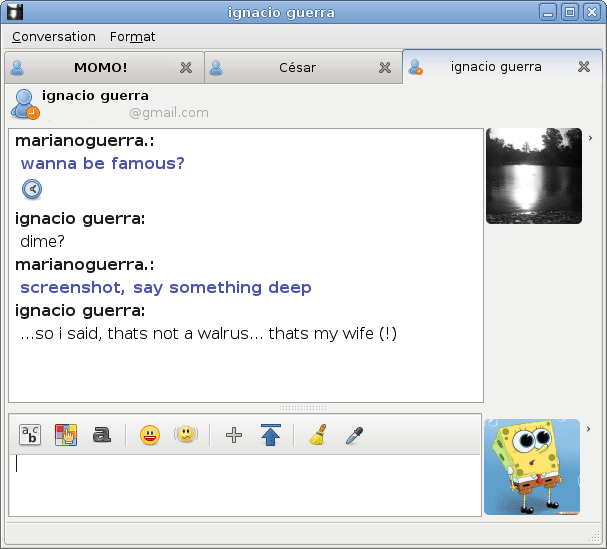
Task: Clear conversation with the broom icon
Action: coord(317,435)
